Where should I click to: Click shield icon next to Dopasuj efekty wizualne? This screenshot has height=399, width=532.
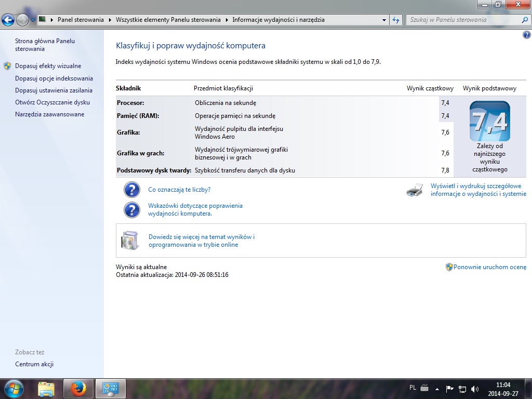coord(7,66)
